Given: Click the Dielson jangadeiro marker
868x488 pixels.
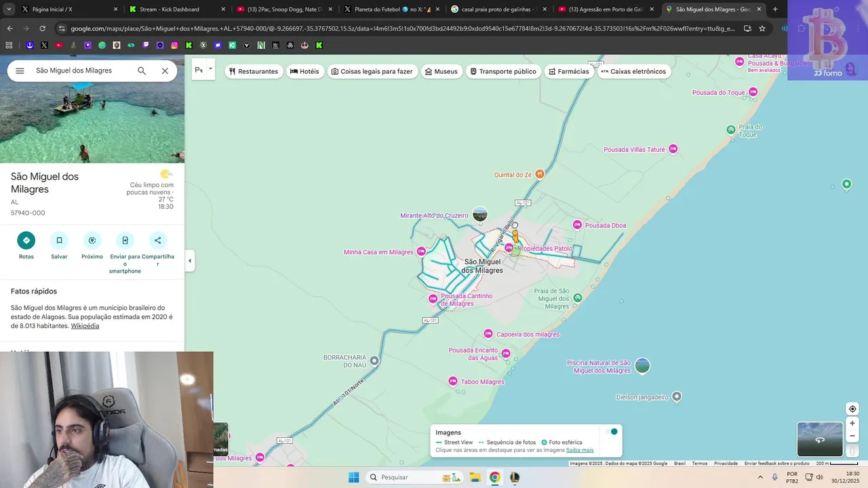Looking at the screenshot, I should 676,396.
